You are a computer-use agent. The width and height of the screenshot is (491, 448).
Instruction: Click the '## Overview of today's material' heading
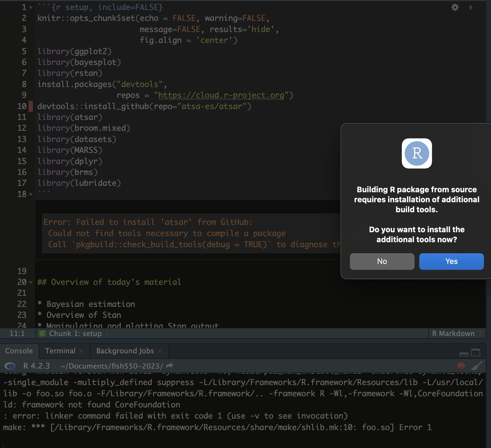109,282
